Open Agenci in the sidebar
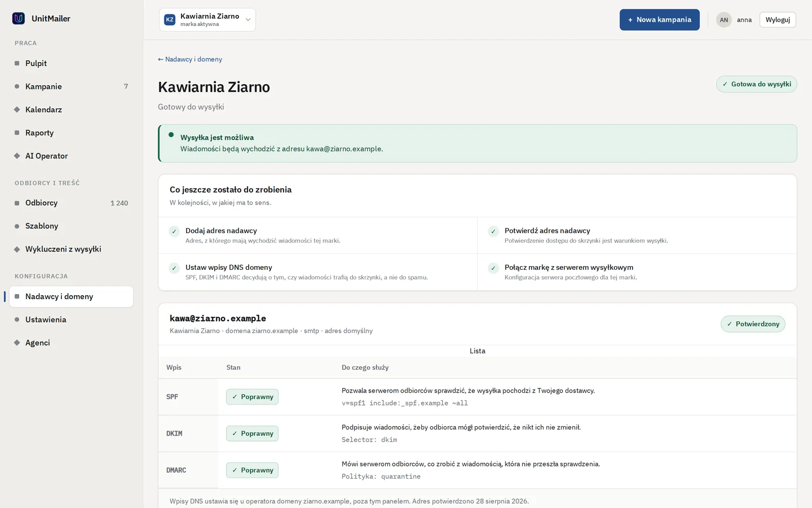 pyautogui.click(x=71, y=343)
